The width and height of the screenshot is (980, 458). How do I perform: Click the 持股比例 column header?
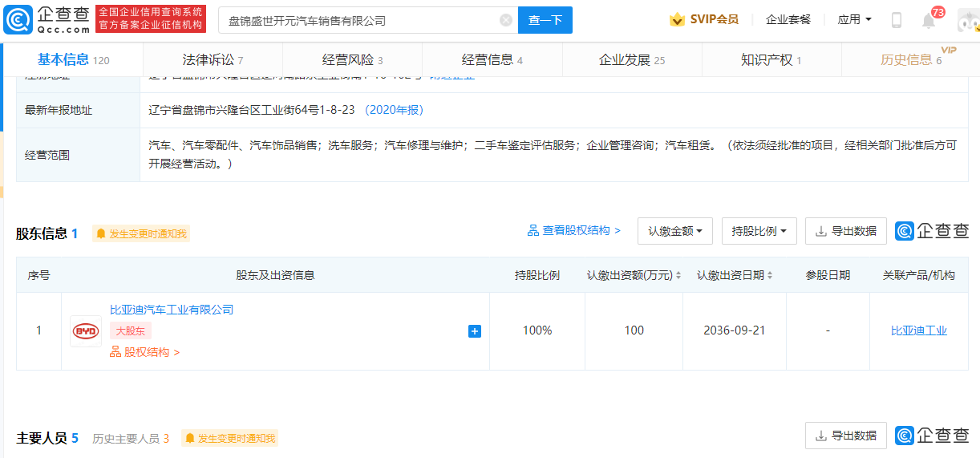click(537, 275)
